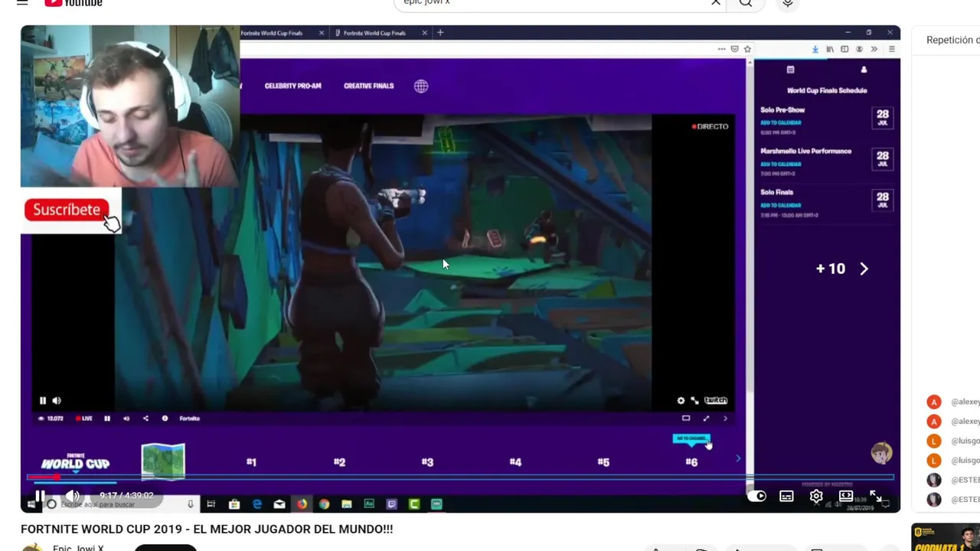This screenshot has height=551, width=980.
Task: Mute the YouTube player volume
Action: coord(72,496)
